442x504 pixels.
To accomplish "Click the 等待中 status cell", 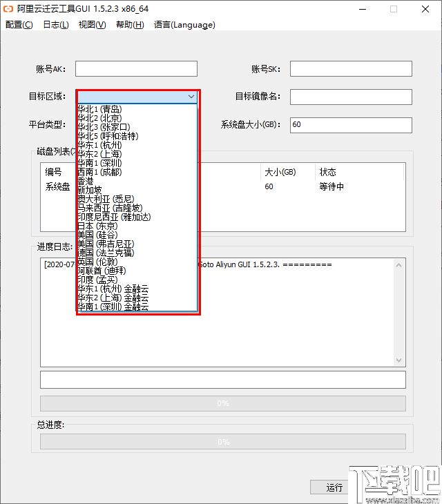I will [x=331, y=186].
